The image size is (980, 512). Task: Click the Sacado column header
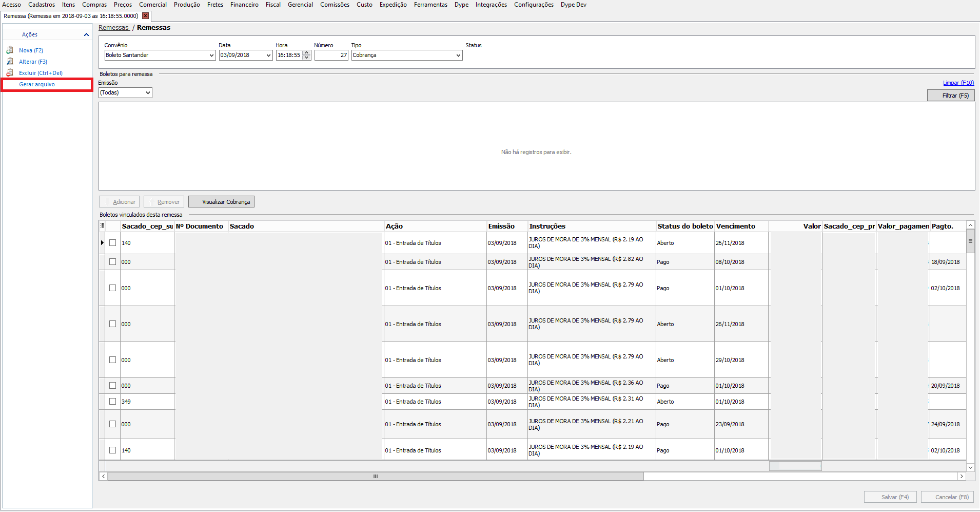tap(306, 226)
